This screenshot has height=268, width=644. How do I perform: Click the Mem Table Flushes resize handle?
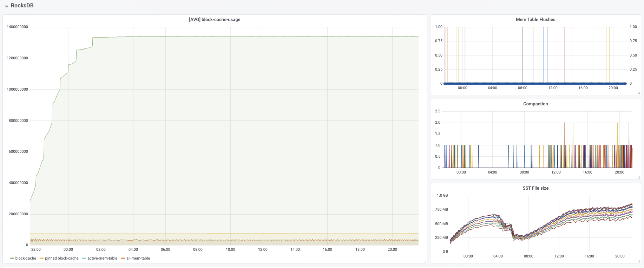[x=639, y=93]
